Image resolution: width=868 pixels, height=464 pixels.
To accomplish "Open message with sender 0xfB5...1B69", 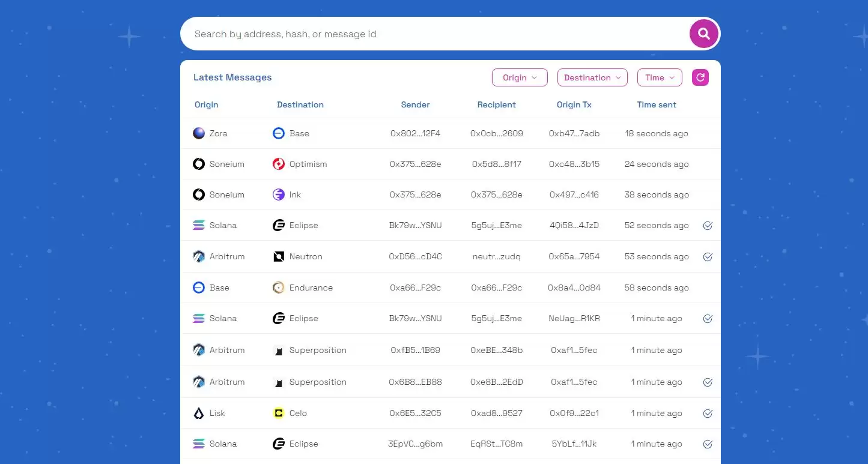I will pos(415,350).
